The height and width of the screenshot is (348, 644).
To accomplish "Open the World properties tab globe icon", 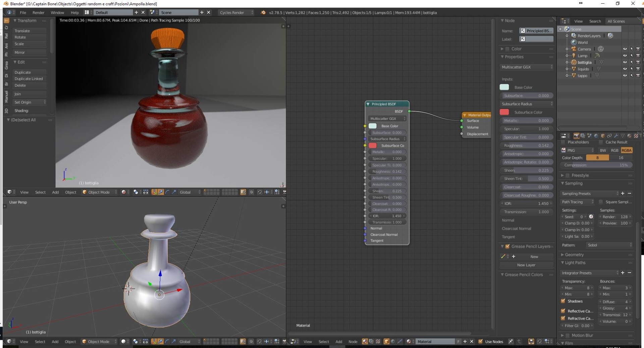I will (x=596, y=136).
